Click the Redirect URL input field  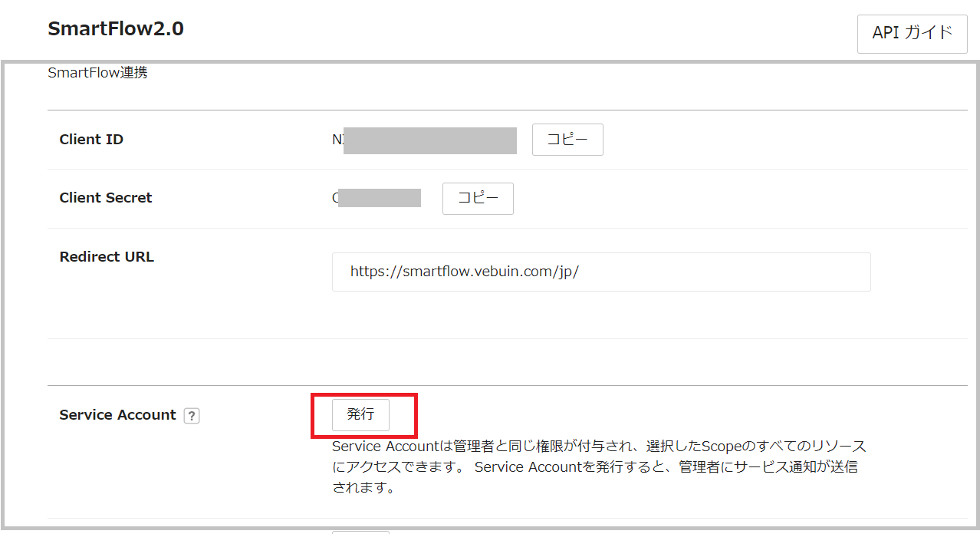601,272
